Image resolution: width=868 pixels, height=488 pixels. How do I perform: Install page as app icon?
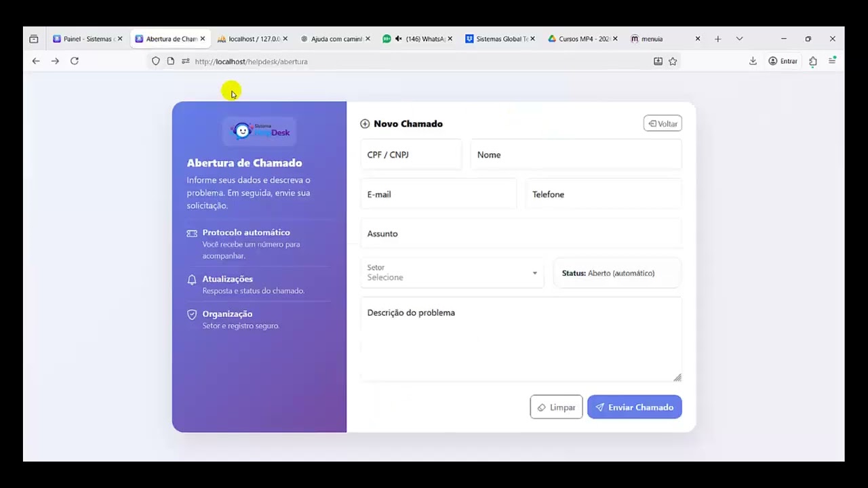click(658, 61)
